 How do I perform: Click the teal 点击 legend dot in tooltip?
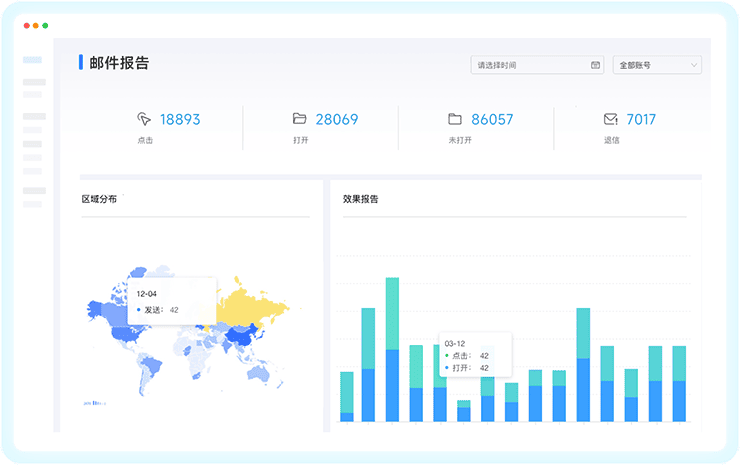pyautogui.click(x=446, y=356)
